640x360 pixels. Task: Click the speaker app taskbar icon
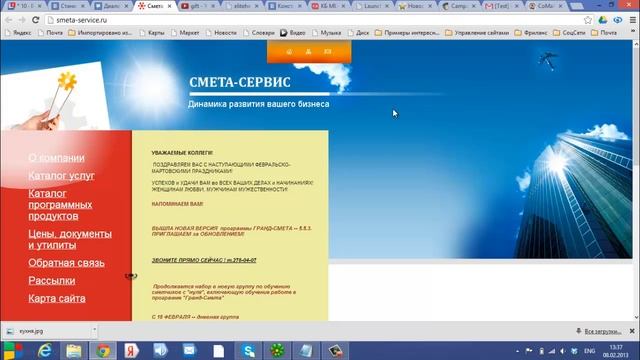coord(160,351)
